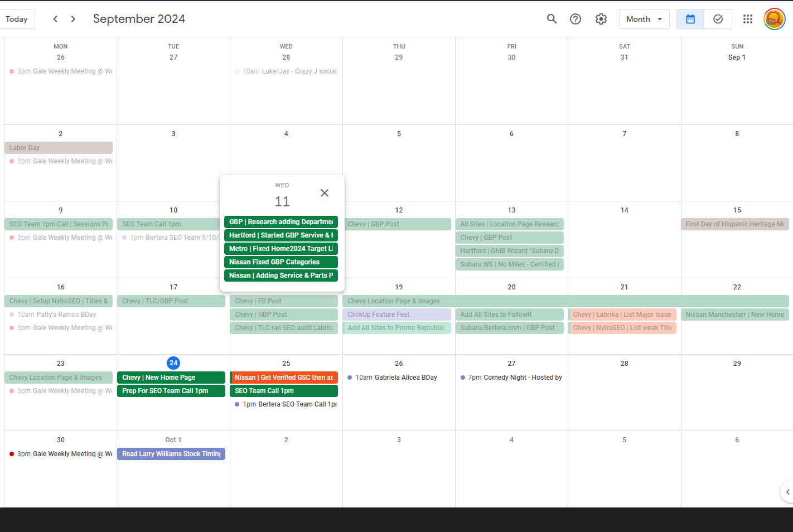Go to the previous month
Viewport: 793px width, 532px height.
tap(55, 19)
